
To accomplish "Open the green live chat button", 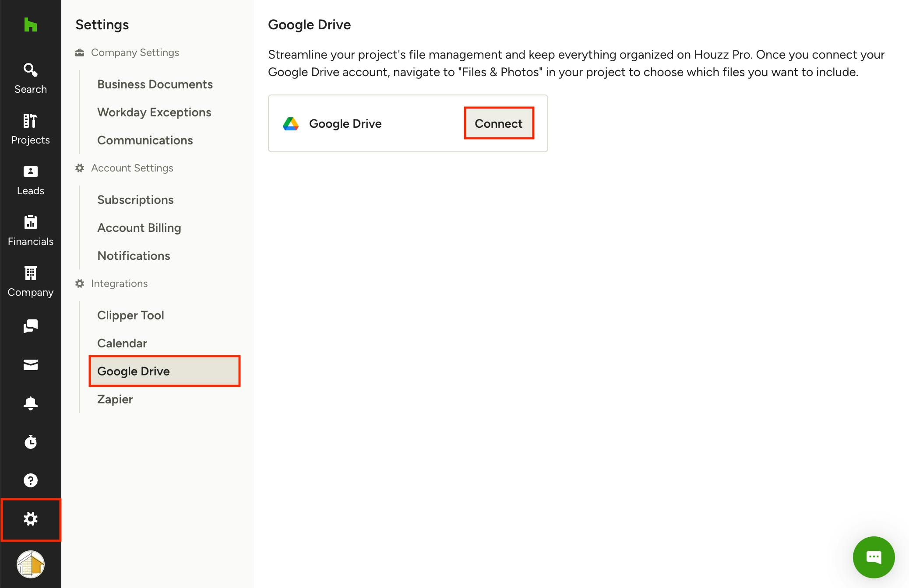I will pyautogui.click(x=874, y=557).
